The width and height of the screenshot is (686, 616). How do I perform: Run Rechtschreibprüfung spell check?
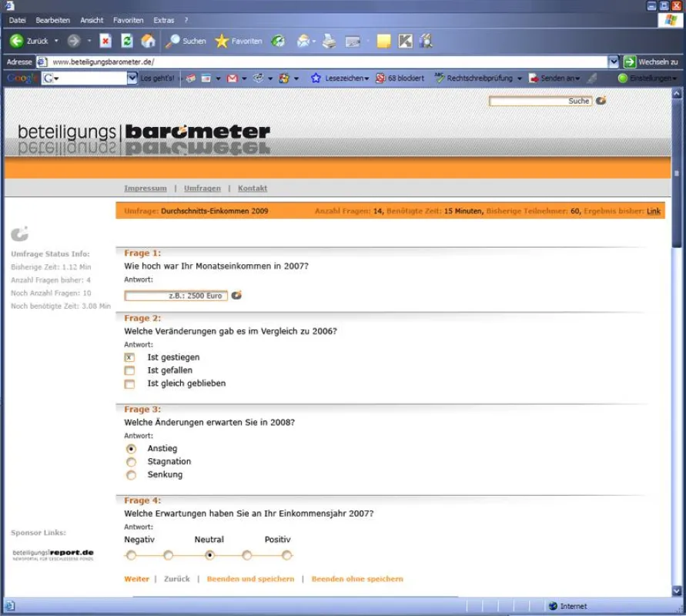click(474, 79)
